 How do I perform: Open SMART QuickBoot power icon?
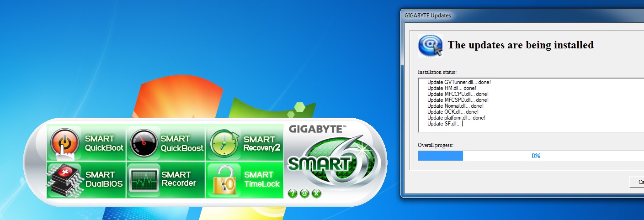[65, 143]
